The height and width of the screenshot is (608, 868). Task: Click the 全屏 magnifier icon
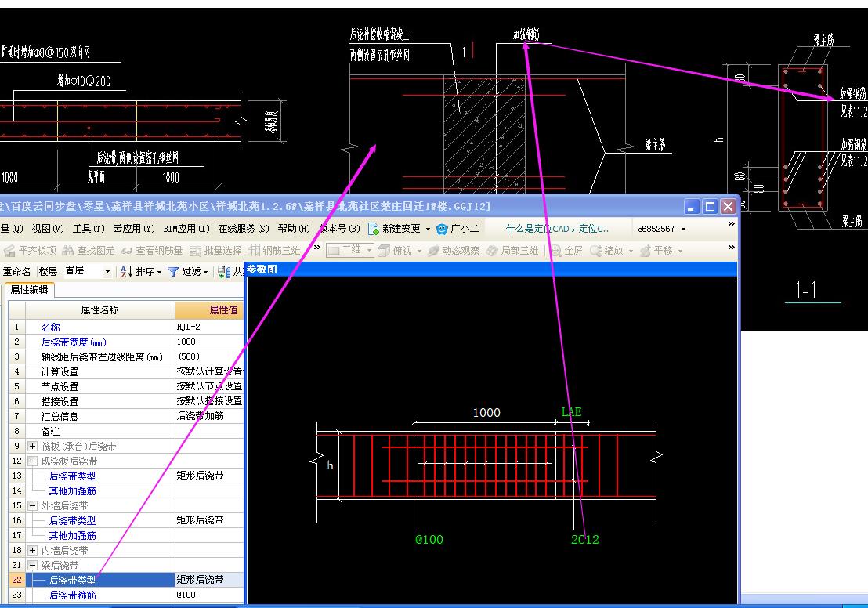tap(555, 251)
